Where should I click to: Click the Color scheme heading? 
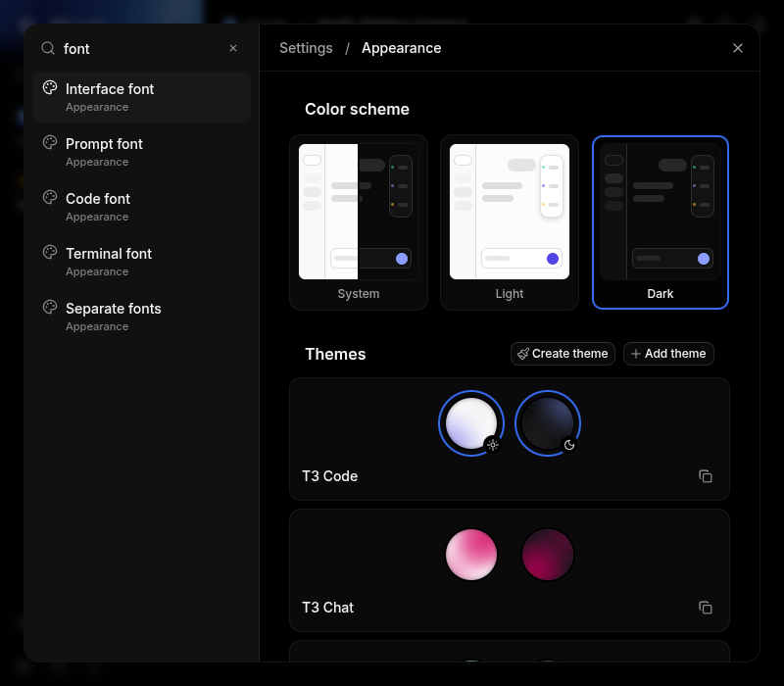pos(357,109)
